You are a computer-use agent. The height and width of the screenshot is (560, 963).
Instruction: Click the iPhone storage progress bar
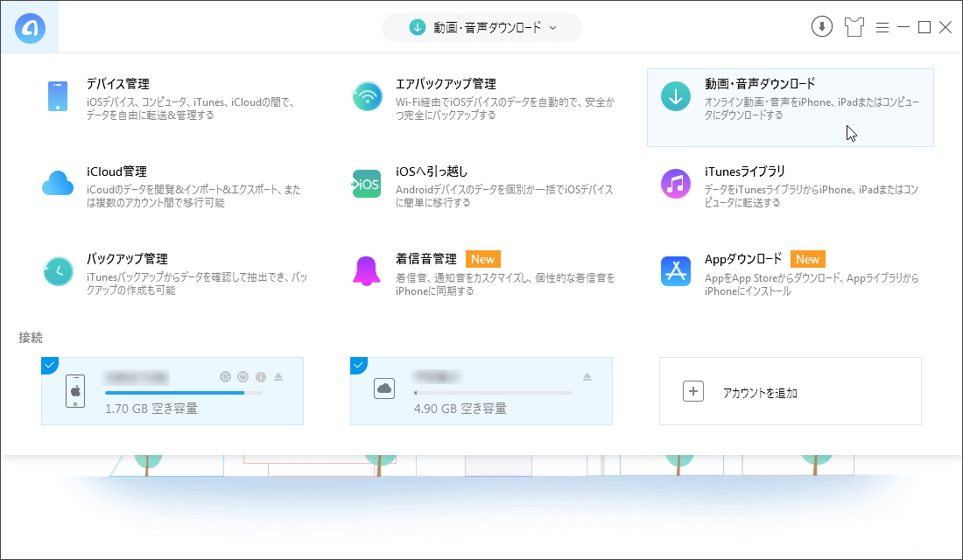184,393
